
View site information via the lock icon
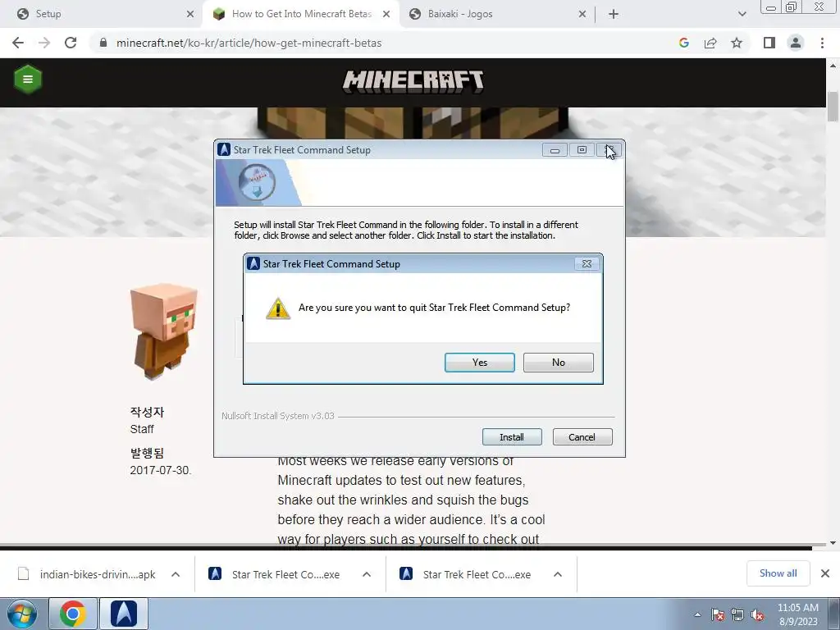(103, 43)
